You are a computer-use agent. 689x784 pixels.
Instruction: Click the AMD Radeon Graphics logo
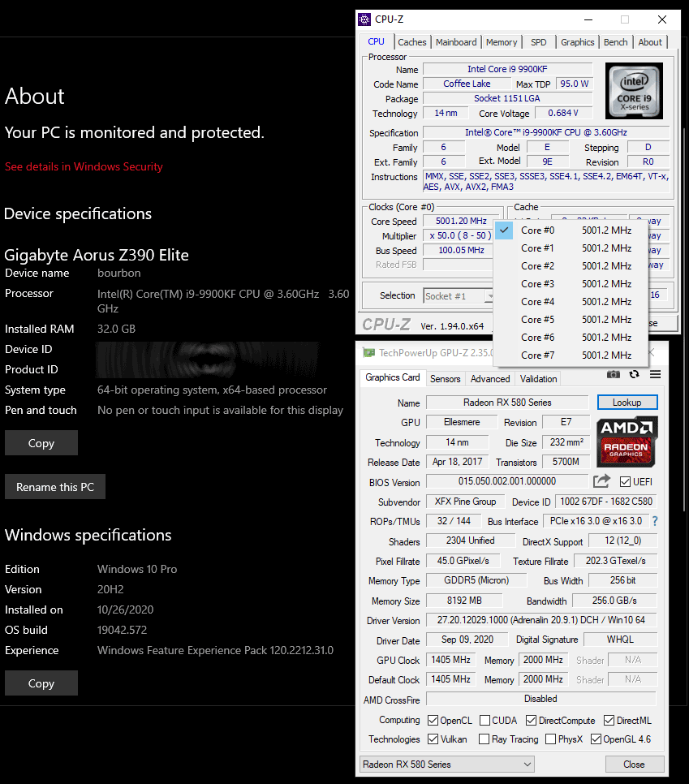(x=627, y=442)
